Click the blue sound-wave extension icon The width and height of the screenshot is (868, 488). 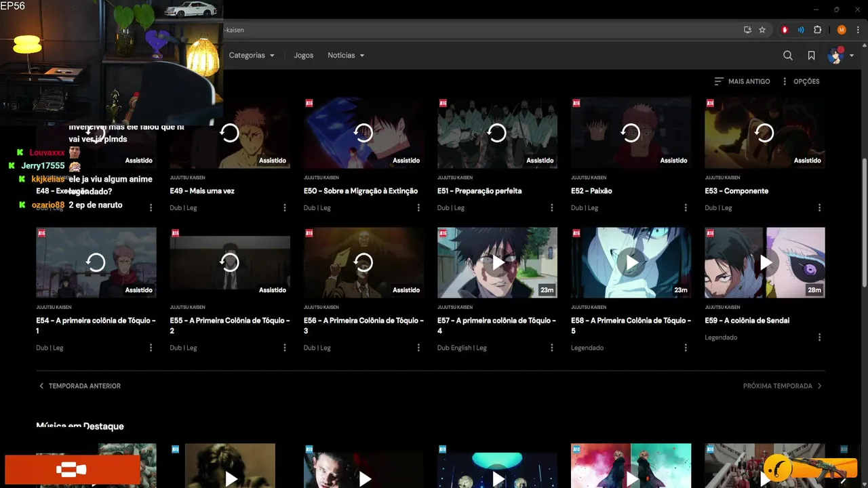pos(801,30)
